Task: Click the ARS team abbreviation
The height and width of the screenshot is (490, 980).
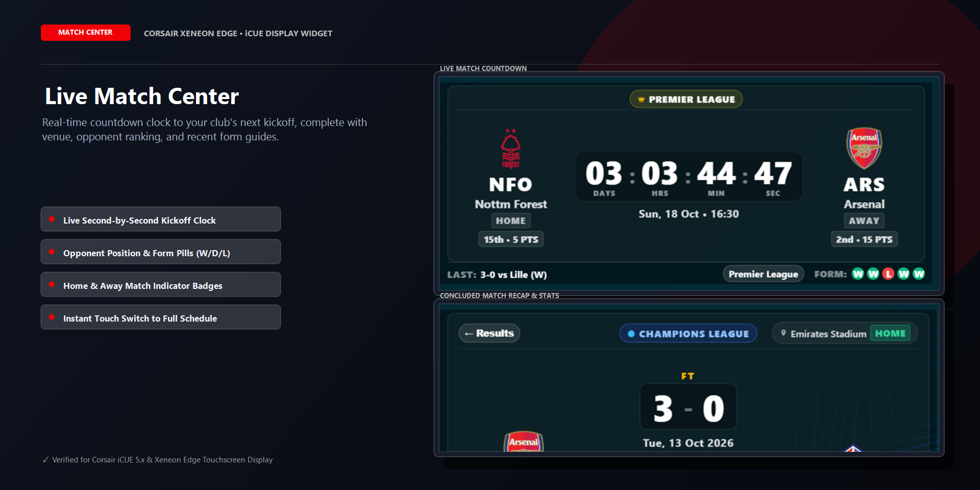Action: click(x=864, y=184)
